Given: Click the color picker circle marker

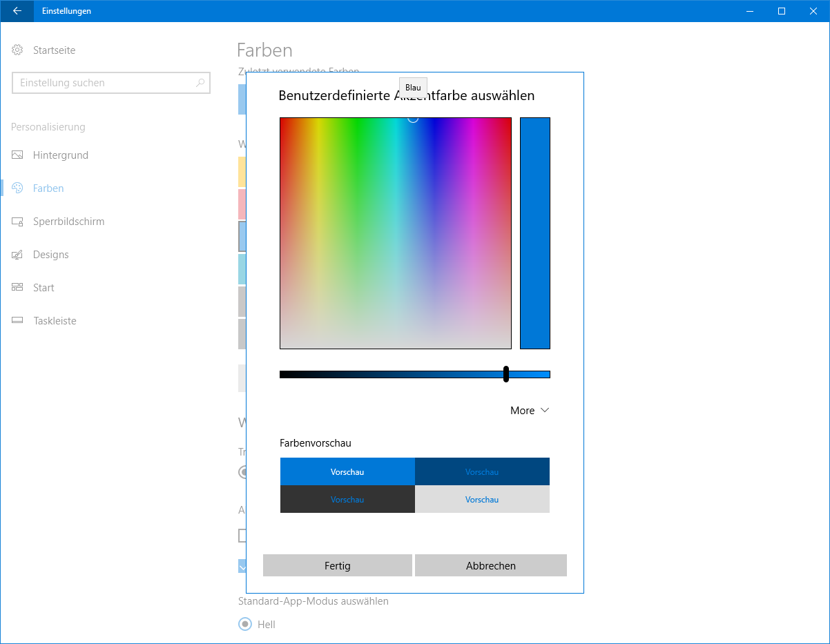Looking at the screenshot, I should click(x=413, y=118).
